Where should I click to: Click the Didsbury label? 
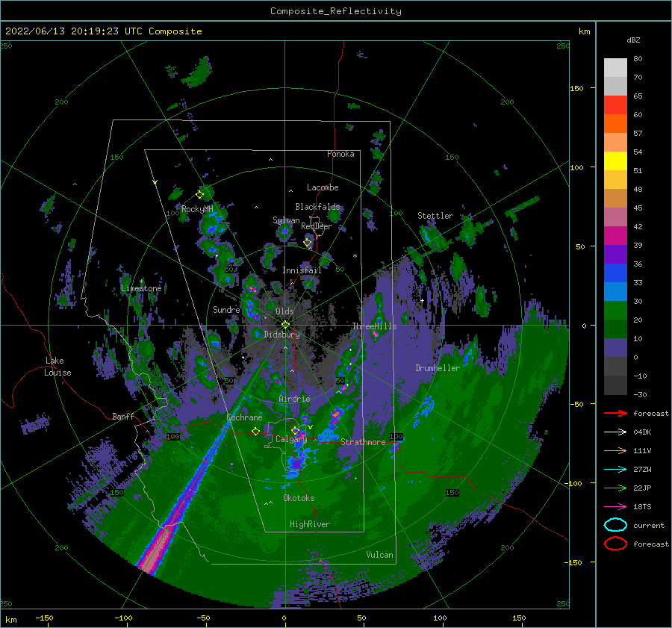[281, 335]
